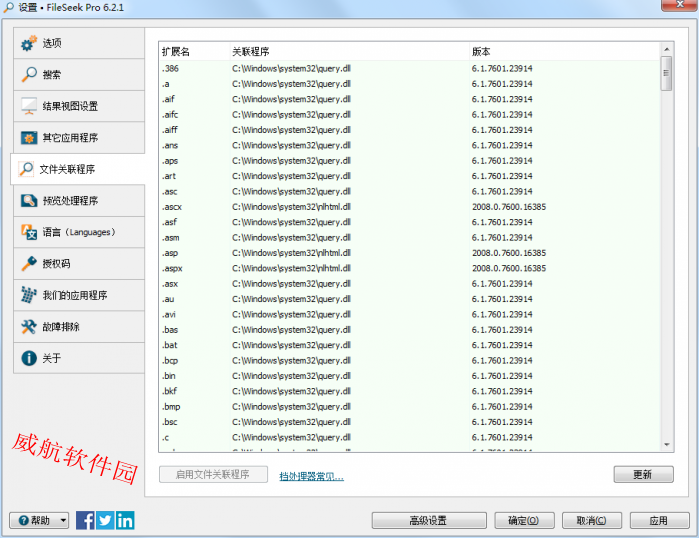Sort by the 版本 column header
The width and height of the screenshot is (699, 538).
pos(564,52)
